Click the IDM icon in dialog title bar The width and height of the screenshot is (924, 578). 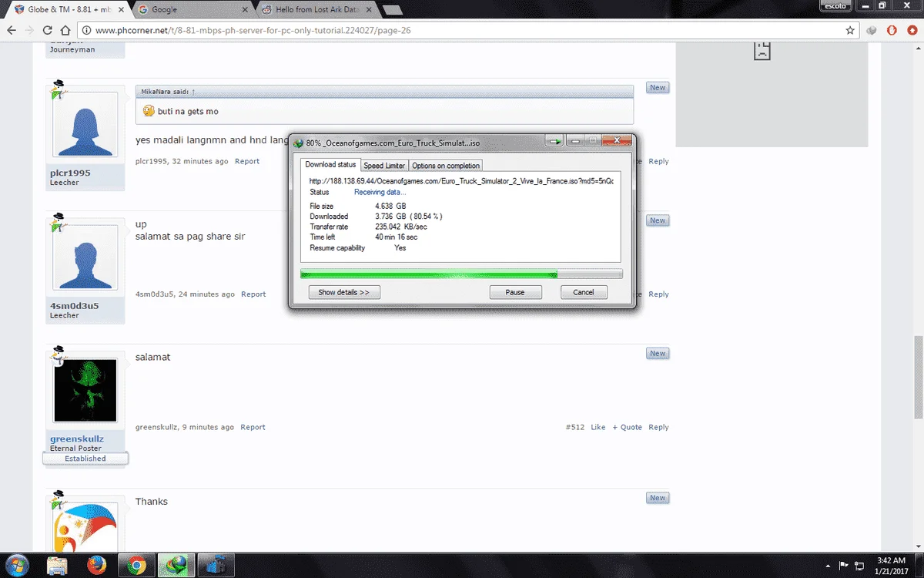299,143
